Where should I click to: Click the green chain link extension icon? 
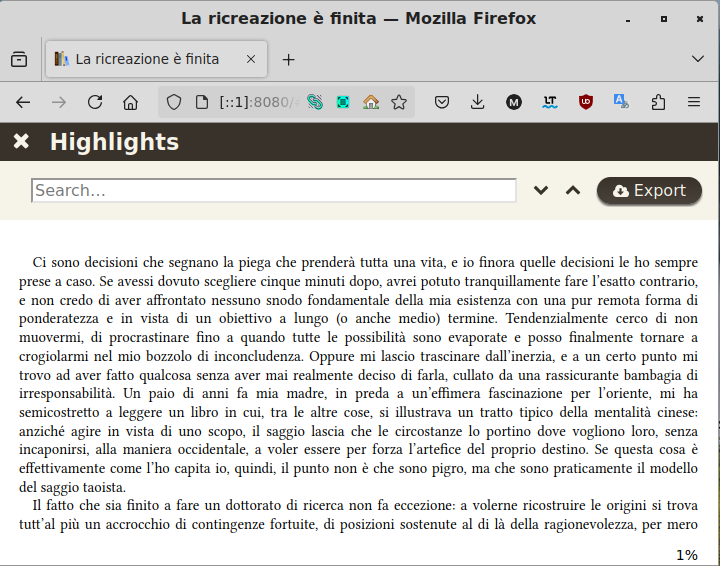tap(315, 102)
